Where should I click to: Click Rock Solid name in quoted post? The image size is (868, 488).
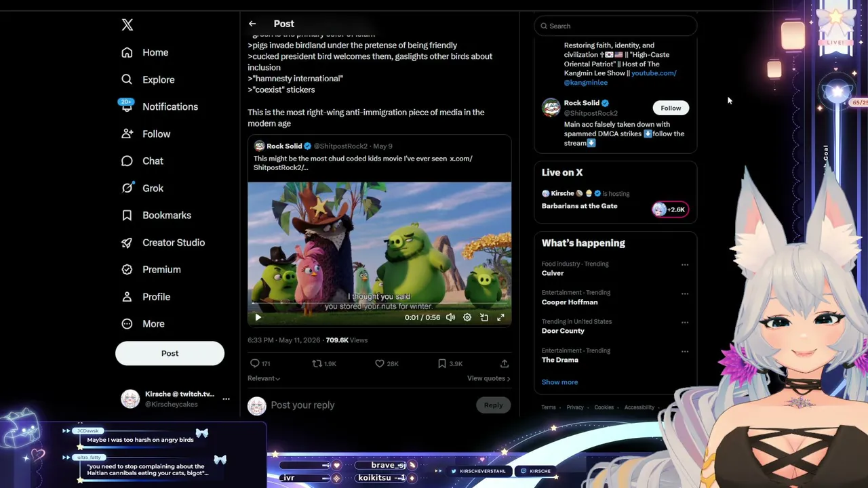[284, 146]
